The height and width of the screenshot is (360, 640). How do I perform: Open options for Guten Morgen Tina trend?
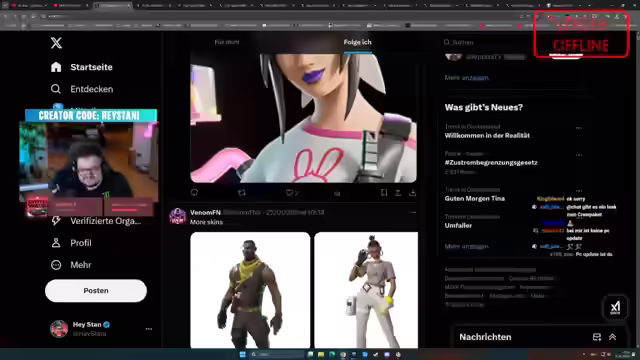(x=579, y=191)
